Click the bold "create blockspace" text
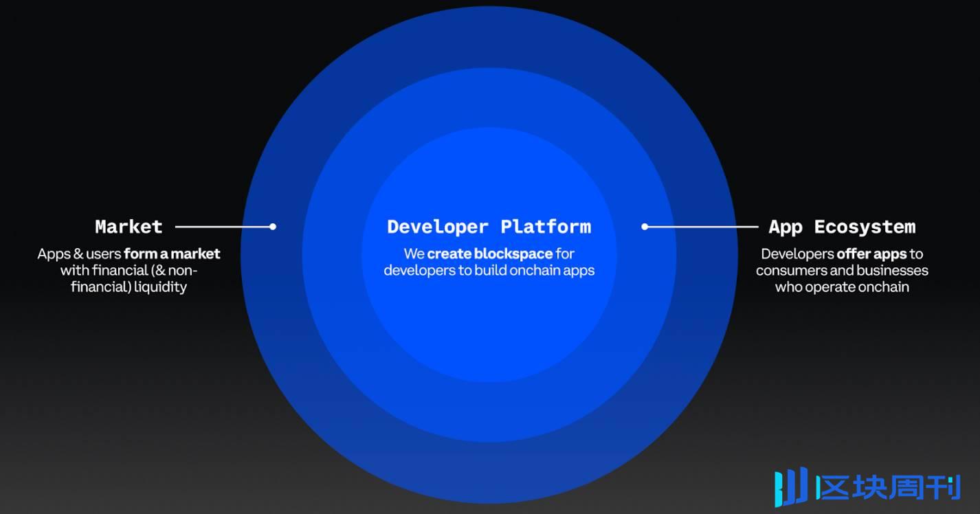This screenshot has height=514, width=980. pos(489,254)
